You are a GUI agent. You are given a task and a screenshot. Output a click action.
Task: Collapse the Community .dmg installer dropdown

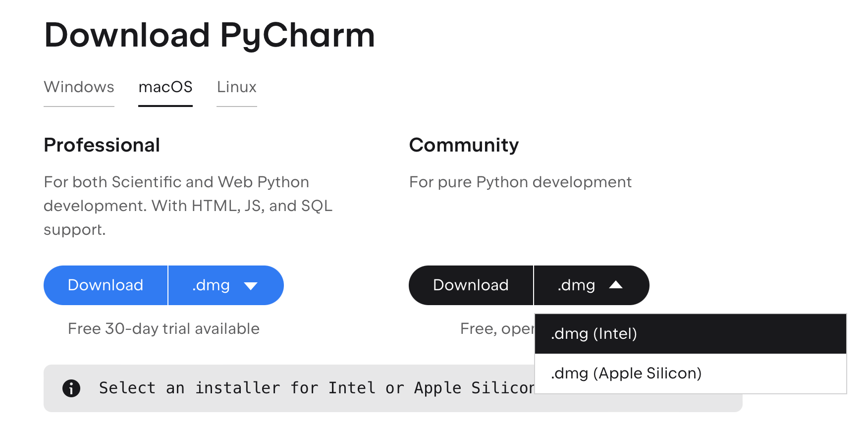(x=591, y=285)
